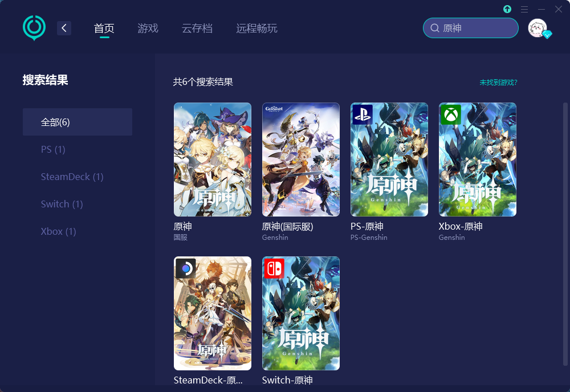This screenshot has height=392, width=570.
Task: Click the Xbox logo badge
Action: coord(451,115)
